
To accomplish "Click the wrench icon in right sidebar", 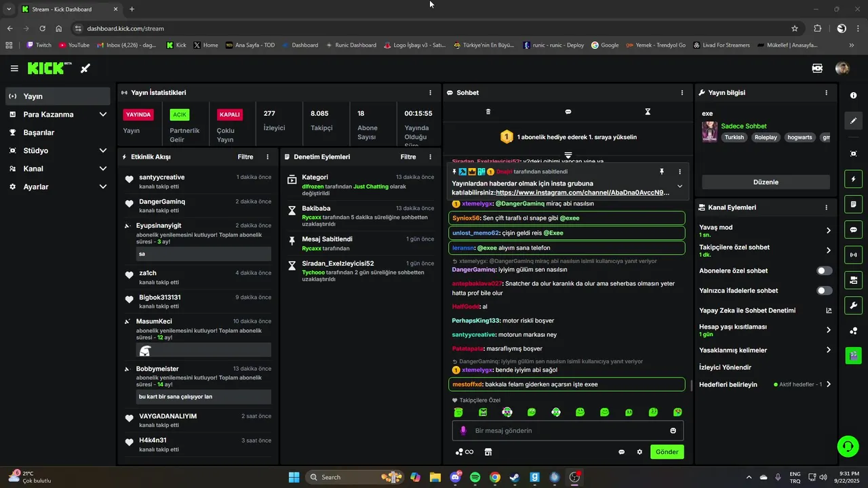I will [x=854, y=305].
